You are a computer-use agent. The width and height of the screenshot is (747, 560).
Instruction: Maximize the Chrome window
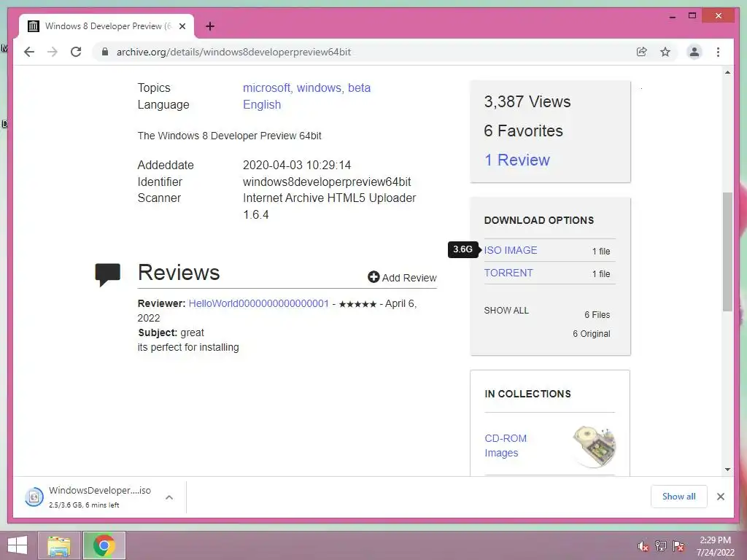pyautogui.click(x=692, y=16)
